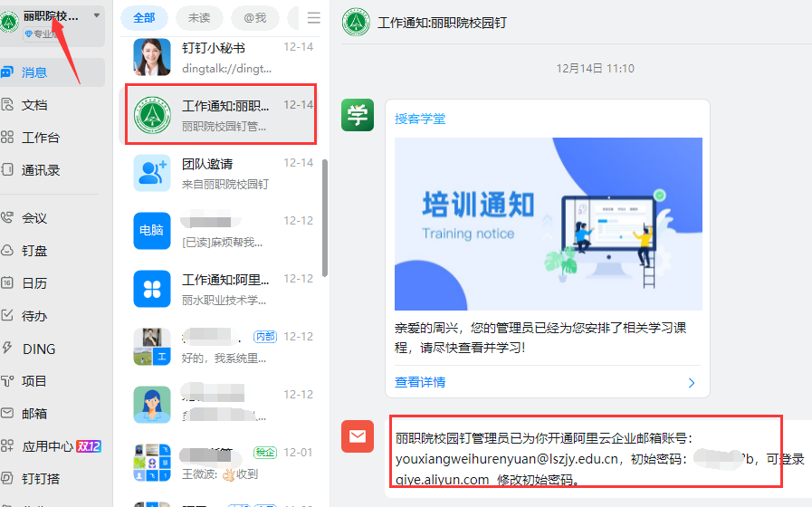
Task: Open the 钉钉搭 sidebar item
Action: tap(52, 479)
